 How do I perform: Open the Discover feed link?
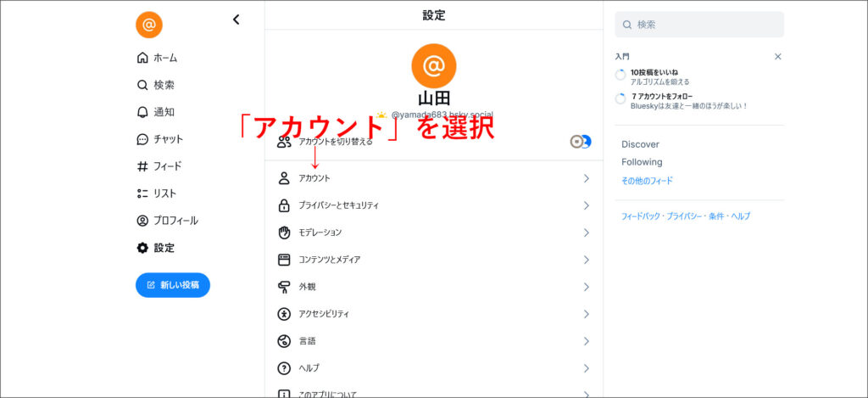(640, 144)
